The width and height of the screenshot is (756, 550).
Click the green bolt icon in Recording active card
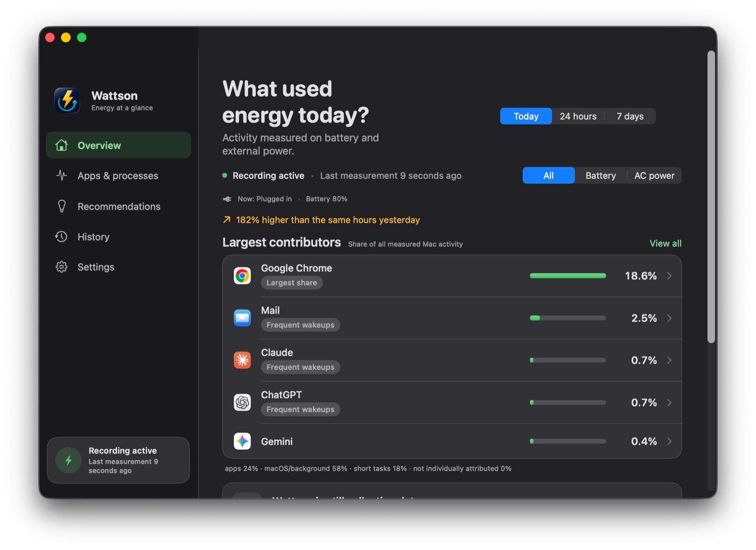(x=69, y=460)
